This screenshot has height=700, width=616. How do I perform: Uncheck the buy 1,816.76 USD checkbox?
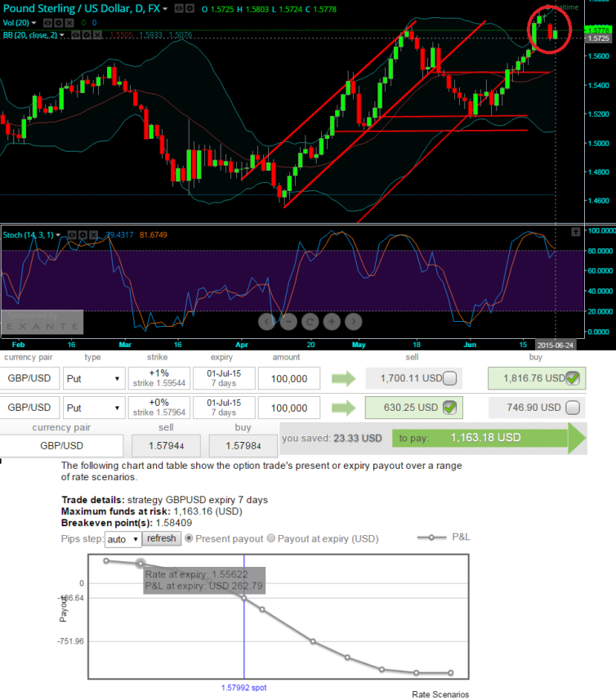click(x=573, y=378)
